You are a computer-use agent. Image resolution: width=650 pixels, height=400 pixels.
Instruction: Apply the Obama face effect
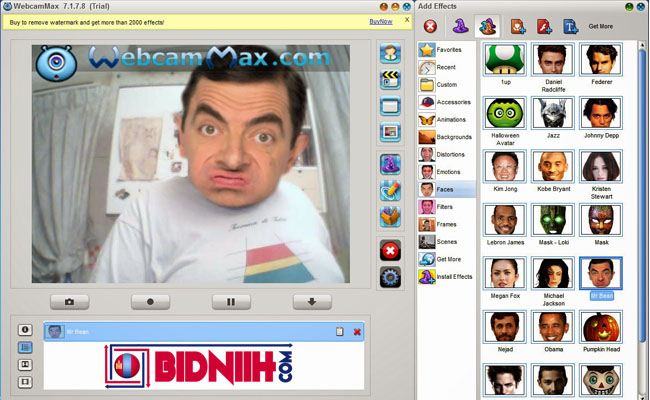(553, 327)
